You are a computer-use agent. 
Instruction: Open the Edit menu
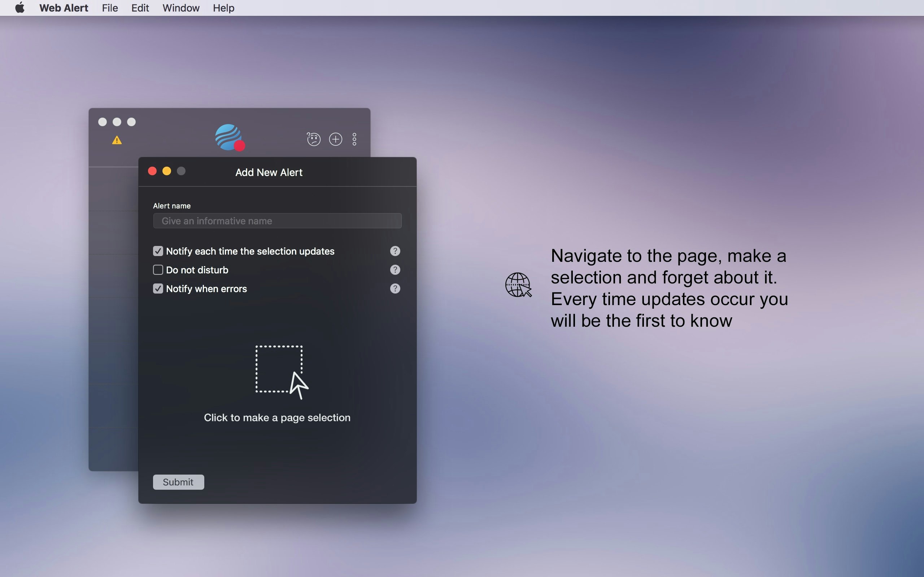(x=140, y=8)
